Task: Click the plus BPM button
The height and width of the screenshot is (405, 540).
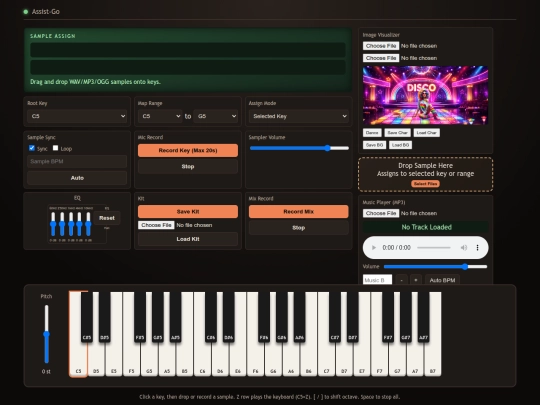Action: pyautogui.click(x=416, y=280)
